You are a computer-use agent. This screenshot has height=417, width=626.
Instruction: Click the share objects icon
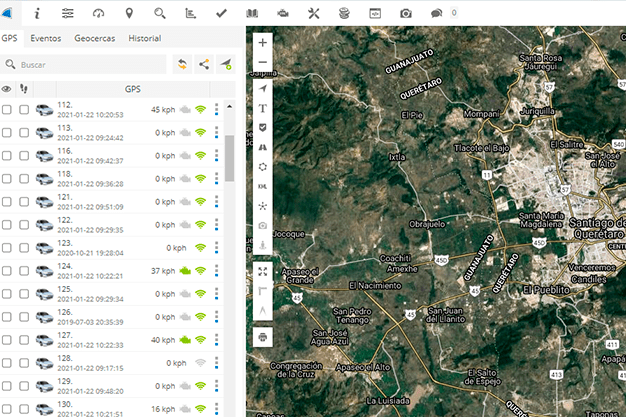pyautogui.click(x=204, y=64)
